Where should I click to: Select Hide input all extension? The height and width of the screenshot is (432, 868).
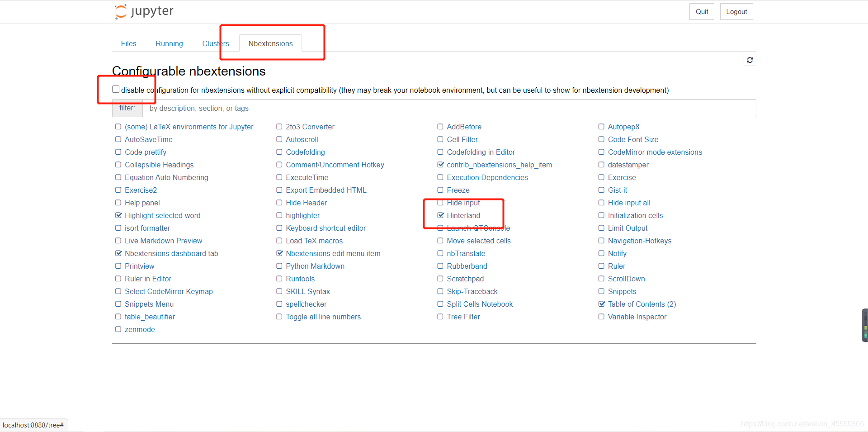629,203
